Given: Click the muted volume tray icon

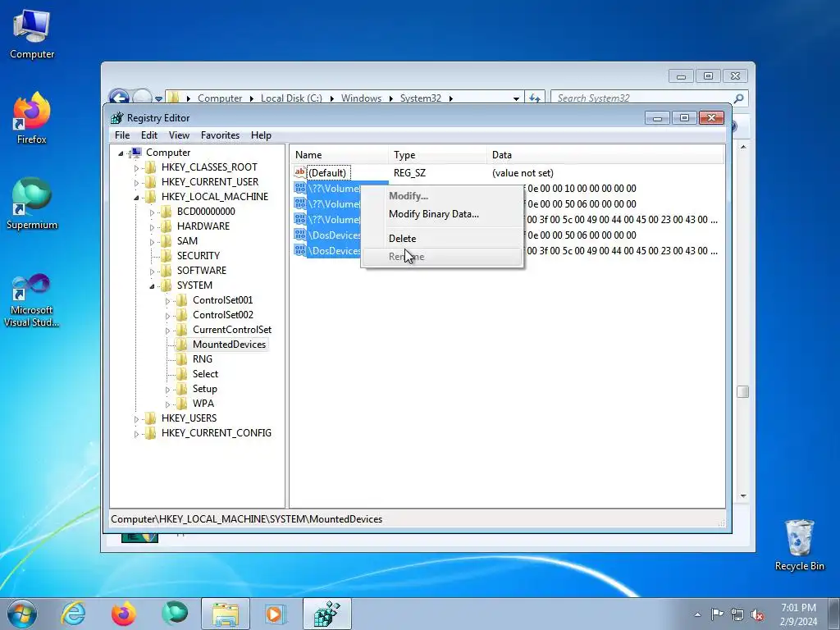Looking at the screenshot, I should [x=757, y=614].
